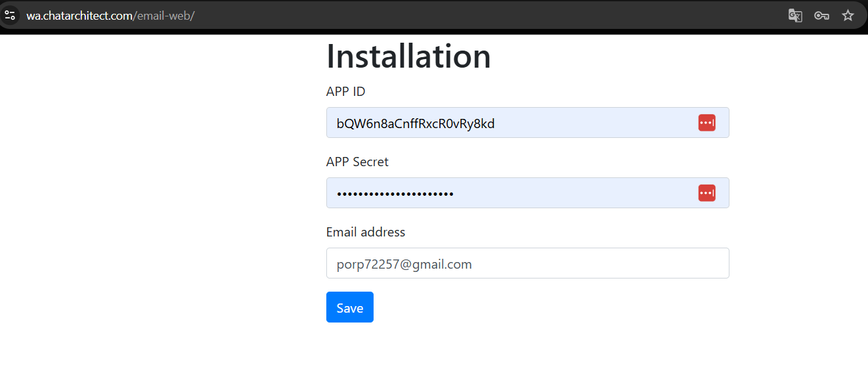Bookmark this page with the star icon
868x379 pixels.
(x=848, y=16)
